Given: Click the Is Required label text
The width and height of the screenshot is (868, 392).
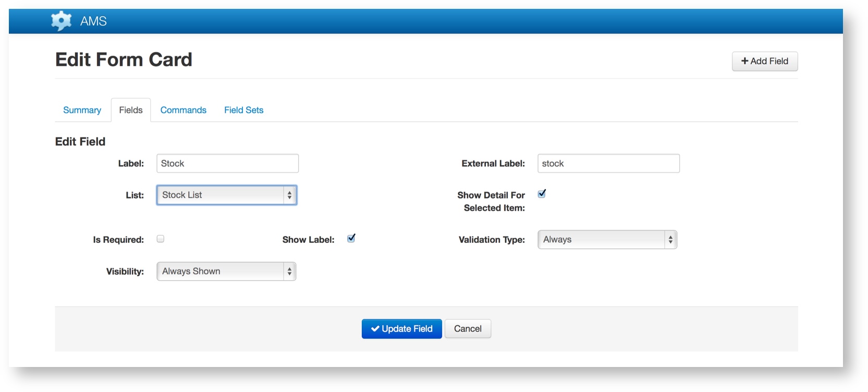Looking at the screenshot, I should click(x=118, y=240).
